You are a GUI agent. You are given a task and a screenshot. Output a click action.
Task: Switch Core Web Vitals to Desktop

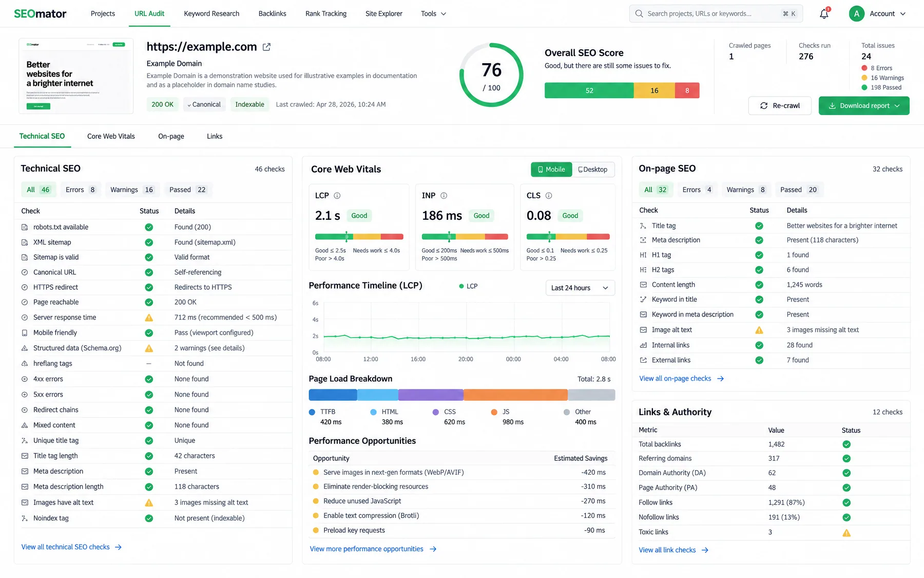pos(593,170)
